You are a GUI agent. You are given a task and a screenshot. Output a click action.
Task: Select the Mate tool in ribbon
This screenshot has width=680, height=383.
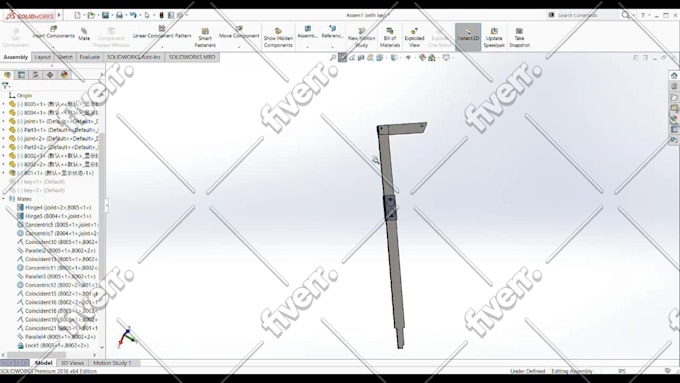click(84, 34)
